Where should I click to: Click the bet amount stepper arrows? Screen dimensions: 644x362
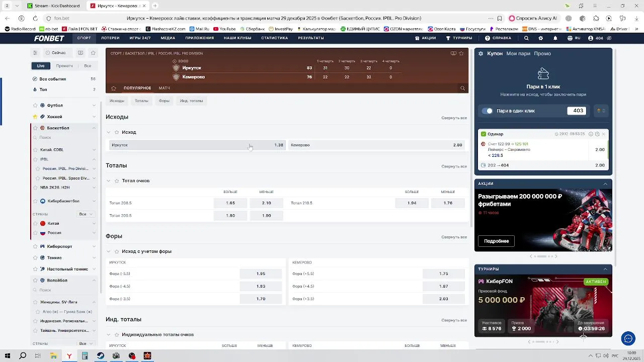[601, 111]
